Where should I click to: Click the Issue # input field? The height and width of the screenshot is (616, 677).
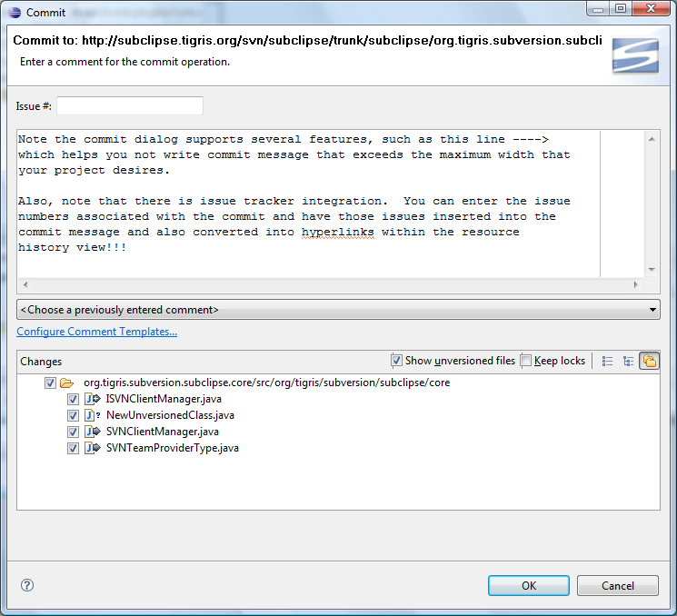tap(130, 106)
